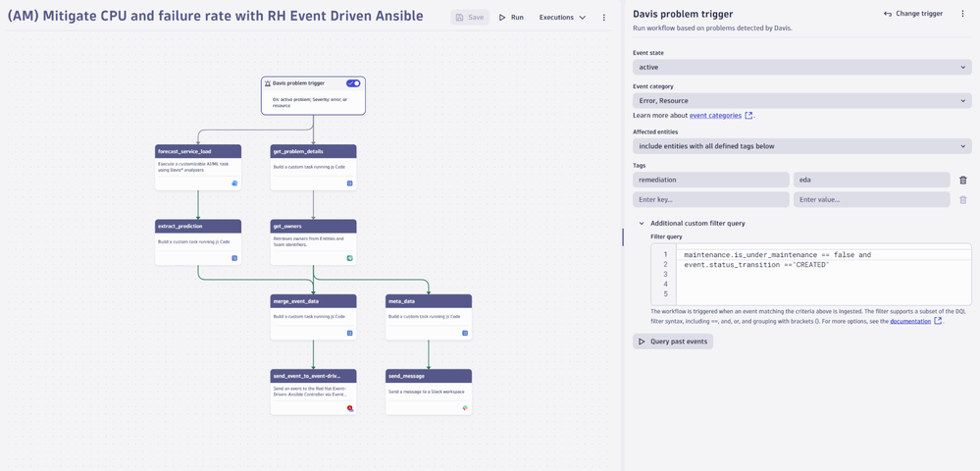Toggle the Davis problem trigger switch
The image size is (980, 471).
click(x=353, y=83)
